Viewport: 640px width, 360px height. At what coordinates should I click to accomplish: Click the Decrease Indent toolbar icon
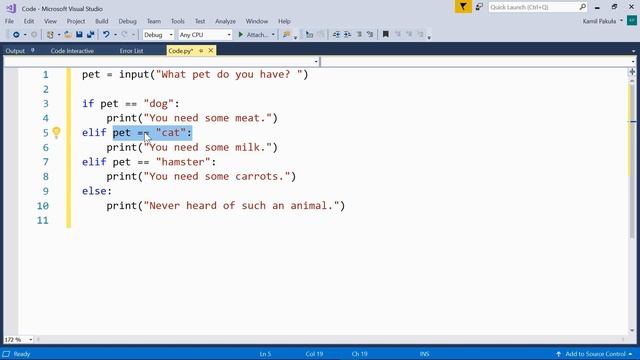(336, 35)
